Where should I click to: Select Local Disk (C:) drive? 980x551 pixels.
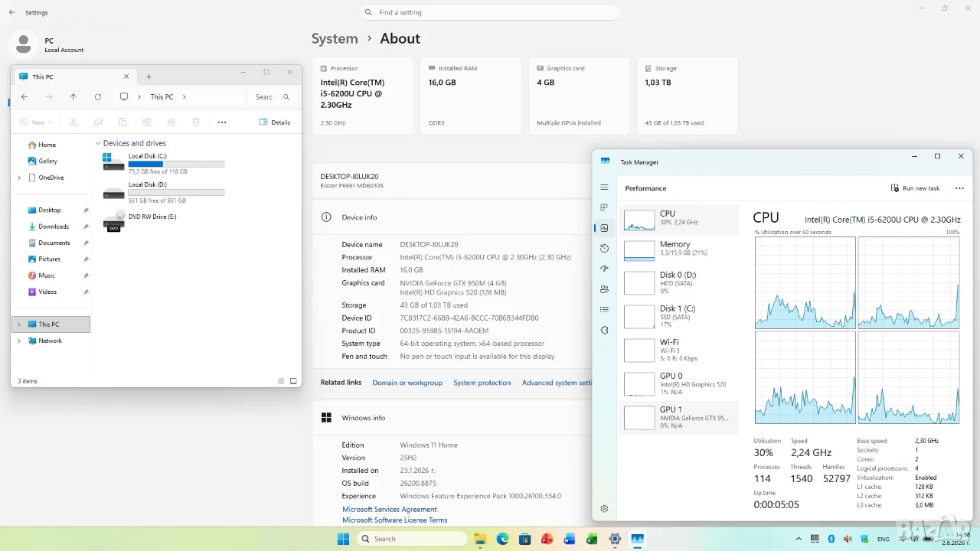[x=163, y=163]
